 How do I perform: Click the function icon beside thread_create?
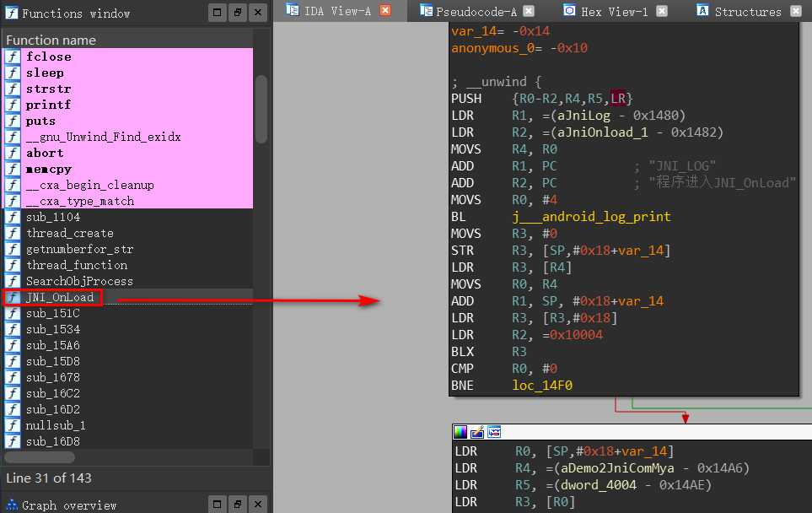(x=13, y=233)
